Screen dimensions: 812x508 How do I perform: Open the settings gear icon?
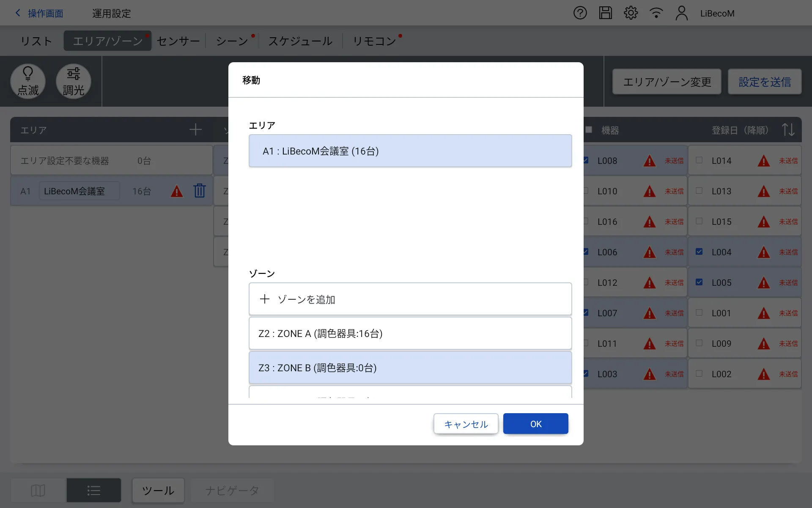tap(631, 13)
